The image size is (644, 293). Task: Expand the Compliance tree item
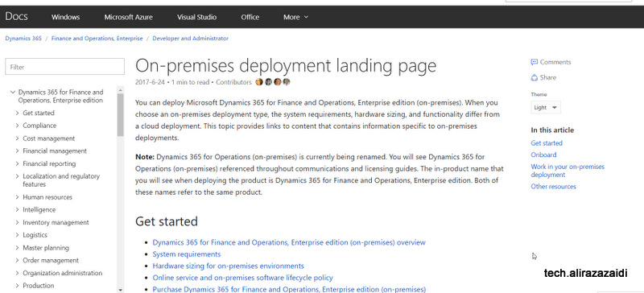tap(17, 126)
